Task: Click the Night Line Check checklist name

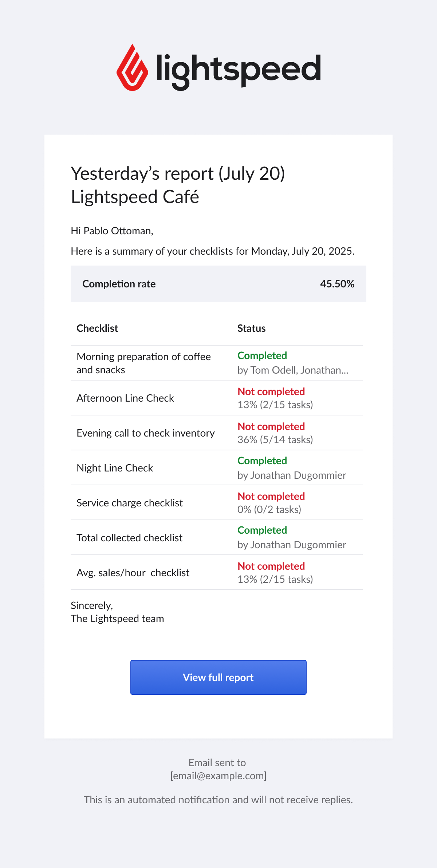Action: [x=115, y=468]
